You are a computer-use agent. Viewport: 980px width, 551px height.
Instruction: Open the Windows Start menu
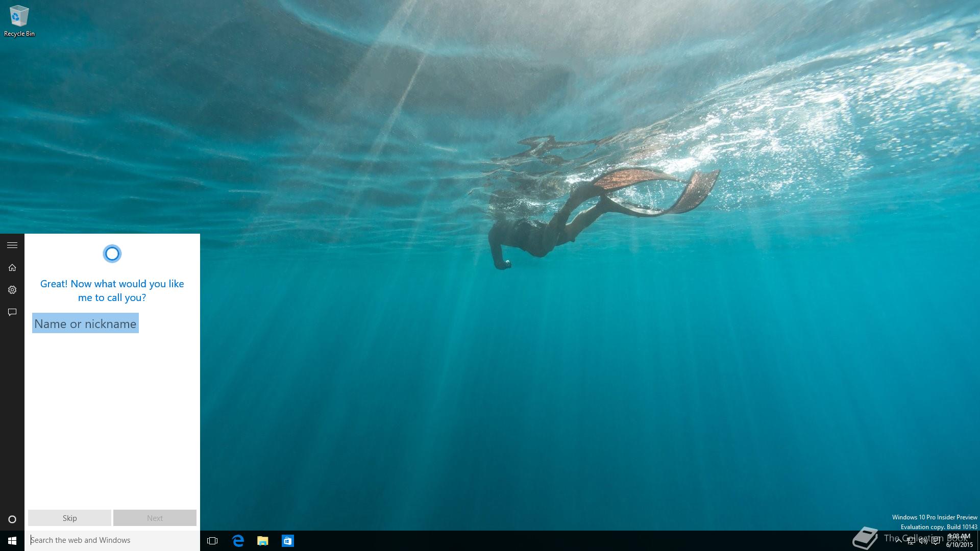pyautogui.click(x=12, y=541)
